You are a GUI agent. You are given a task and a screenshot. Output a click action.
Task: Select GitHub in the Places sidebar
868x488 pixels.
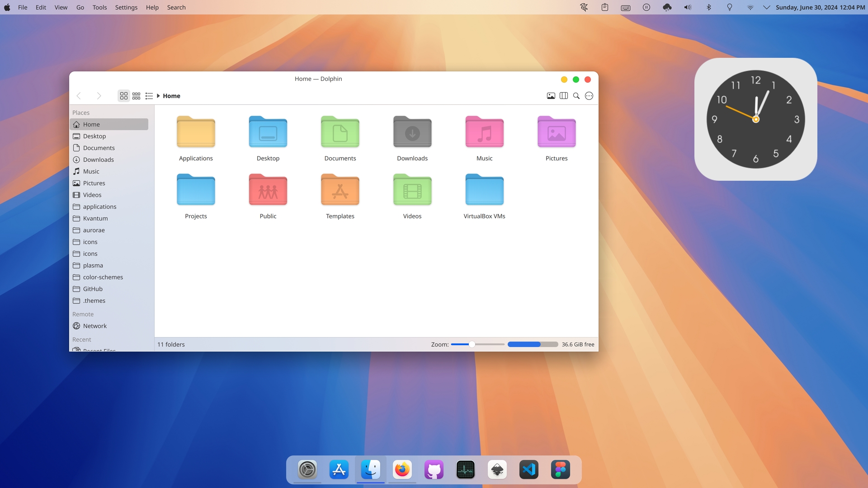click(x=109, y=289)
